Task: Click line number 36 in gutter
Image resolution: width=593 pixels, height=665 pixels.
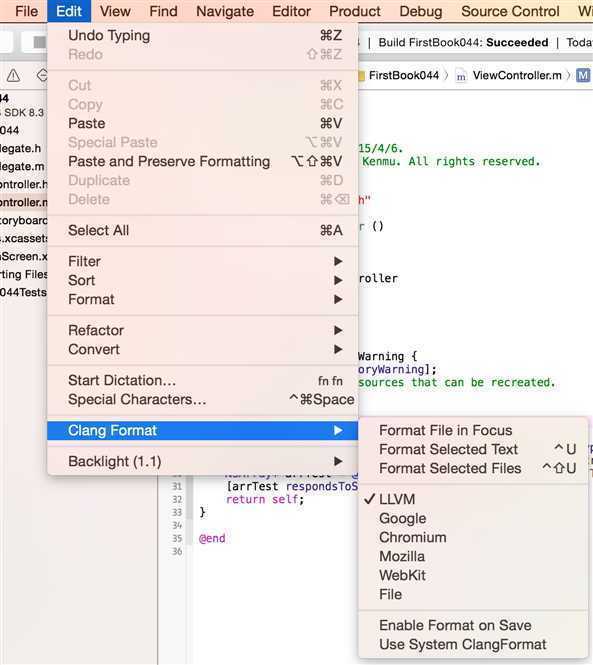Action: click(x=177, y=551)
